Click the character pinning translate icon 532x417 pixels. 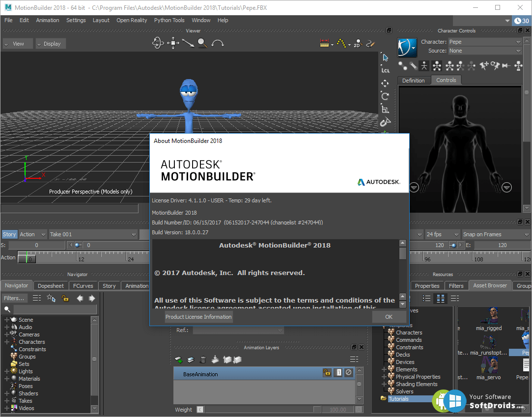pos(483,66)
